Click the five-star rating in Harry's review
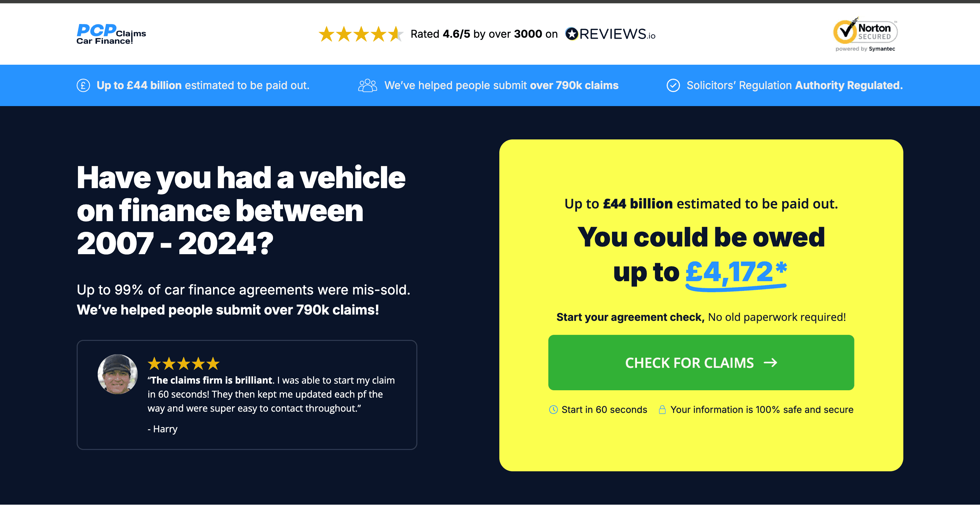980x515 pixels. click(x=183, y=364)
